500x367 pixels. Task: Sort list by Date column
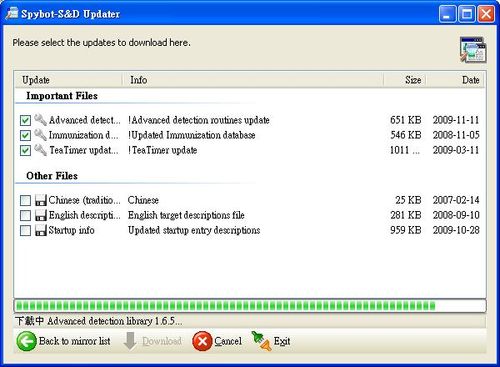pos(456,80)
